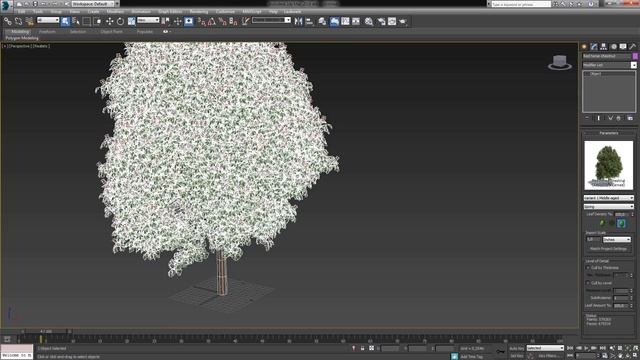Click the Unlink Selection tool
The width and height of the screenshot is (640, 360).
pos(18,21)
